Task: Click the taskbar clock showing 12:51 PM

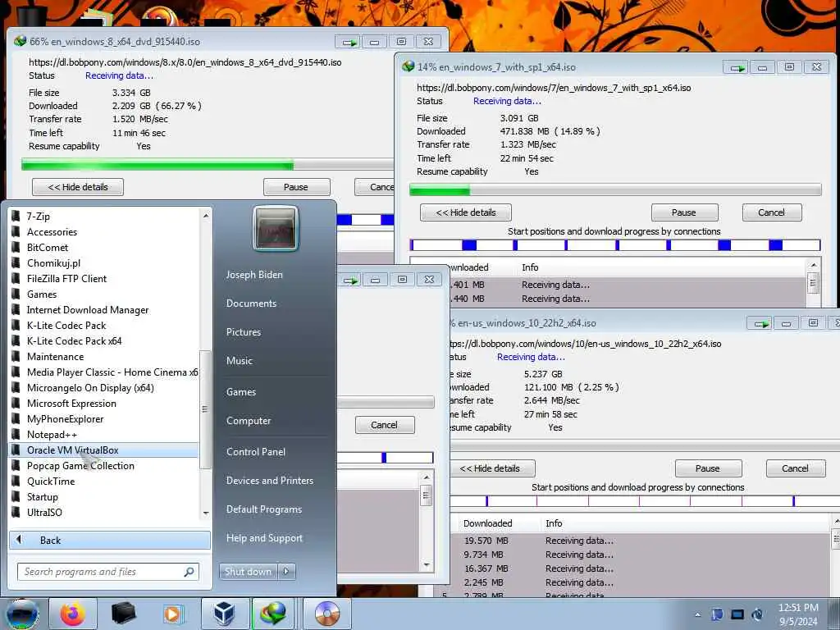Action: pos(798,614)
